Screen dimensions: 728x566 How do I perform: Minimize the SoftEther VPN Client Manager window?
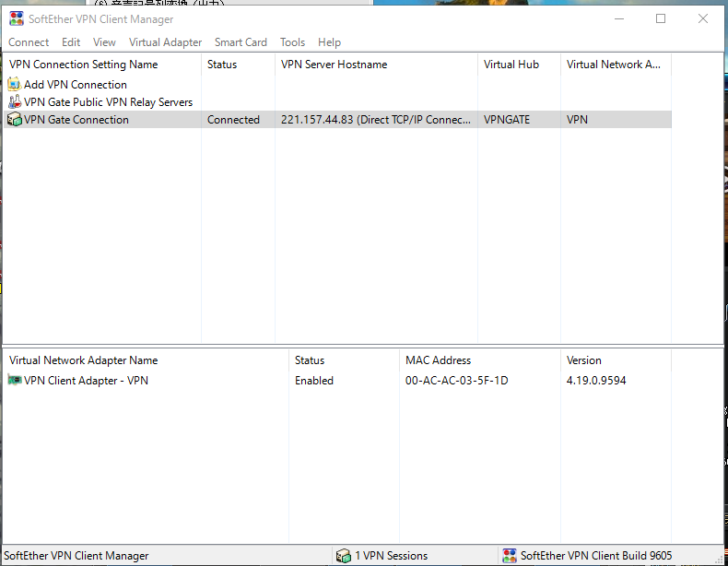(619, 18)
